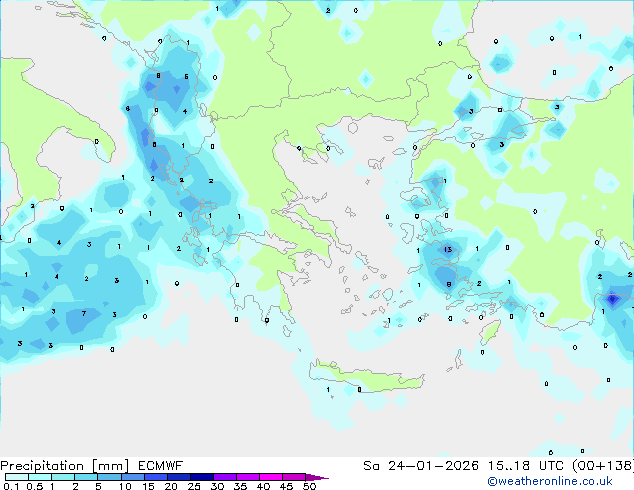Screen dimensions: 634x490
Task: Click the '13' precipitation value on the map
Action: (x=448, y=249)
